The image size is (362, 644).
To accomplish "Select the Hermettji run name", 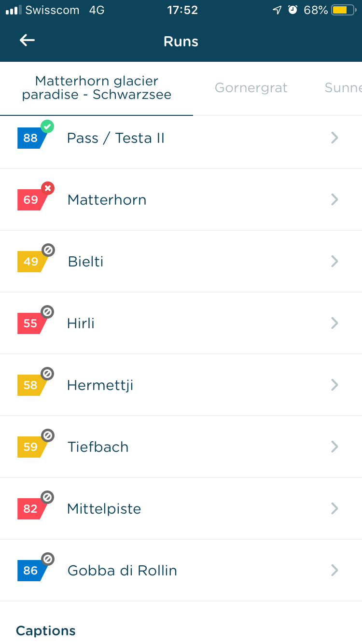I will pyautogui.click(x=100, y=385).
